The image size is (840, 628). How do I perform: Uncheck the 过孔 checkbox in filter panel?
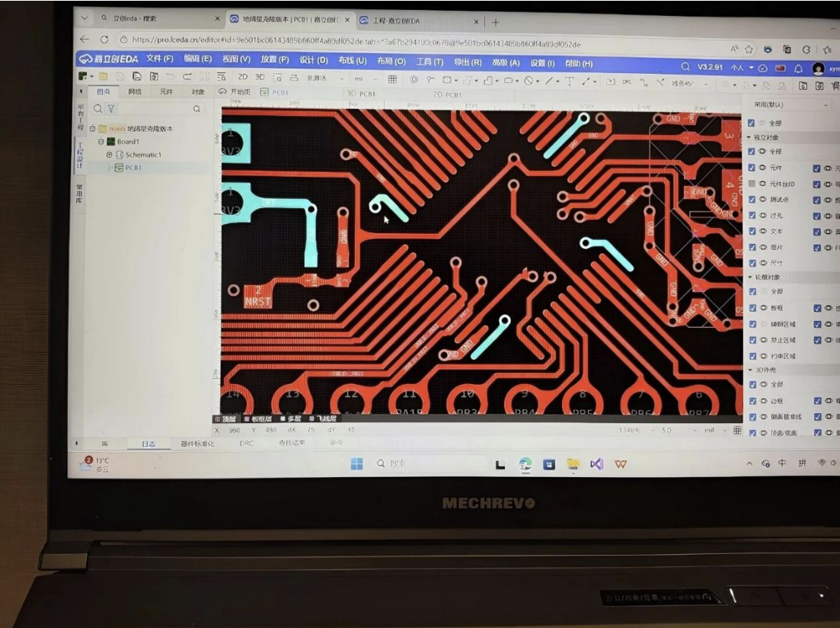point(752,215)
